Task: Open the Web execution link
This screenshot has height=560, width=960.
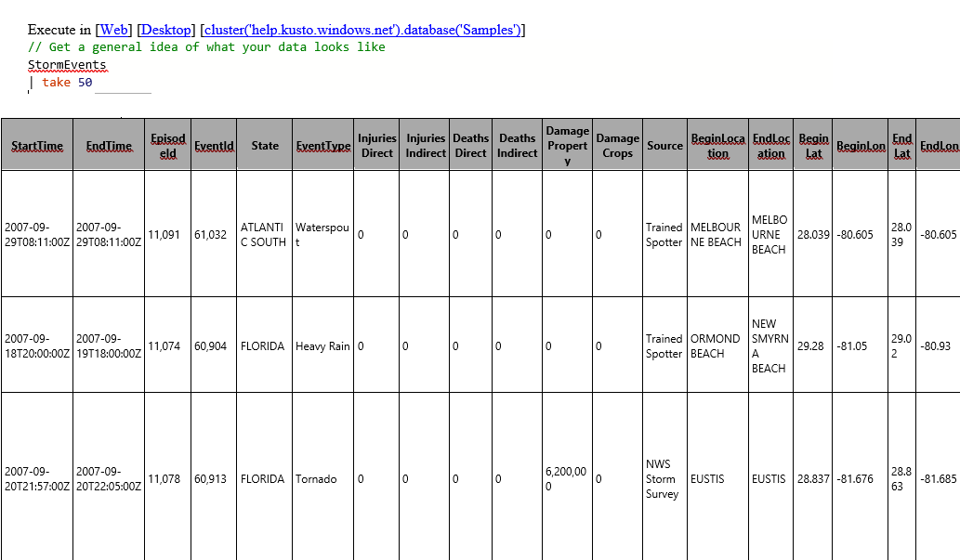Action: (x=114, y=30)
